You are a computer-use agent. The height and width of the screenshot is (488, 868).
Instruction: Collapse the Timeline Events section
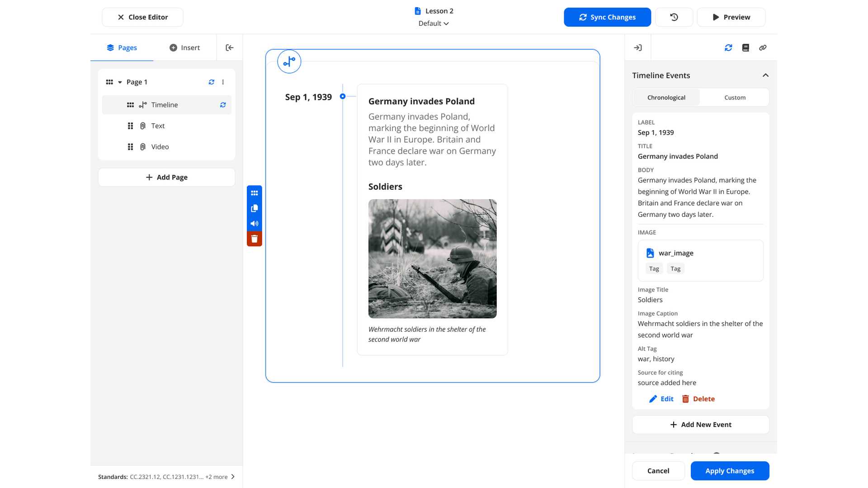click(x=765, y=75)
